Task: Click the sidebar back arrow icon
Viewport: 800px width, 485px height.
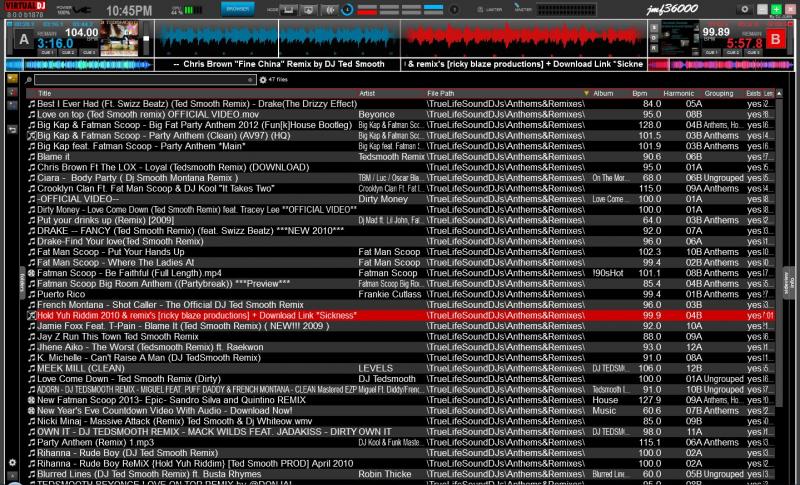Action: tap(12, 130)
